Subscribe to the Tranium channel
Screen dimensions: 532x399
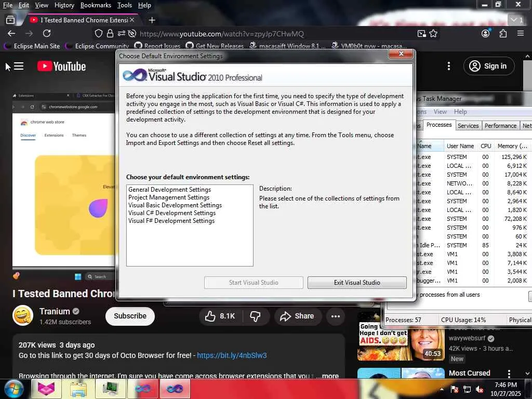(130, 316)
